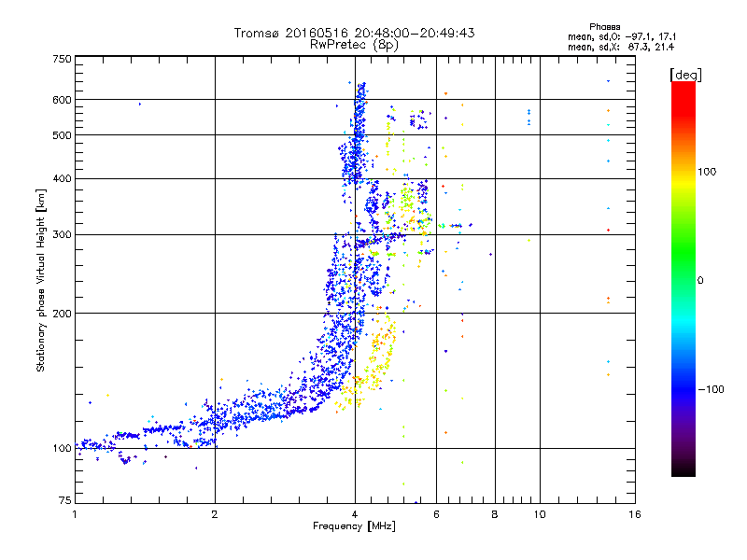
Task: Click the x-axis tick label '10'
Action: pos(540,514)
